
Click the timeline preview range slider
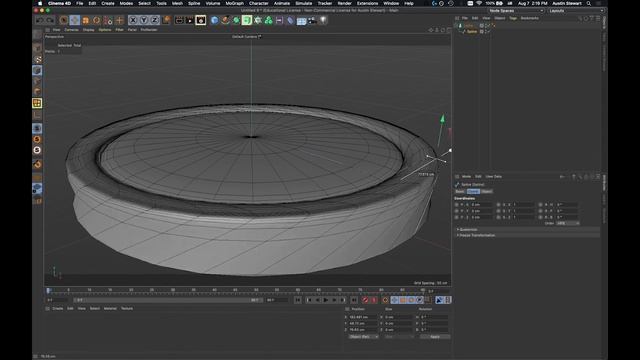coord(167,300)
